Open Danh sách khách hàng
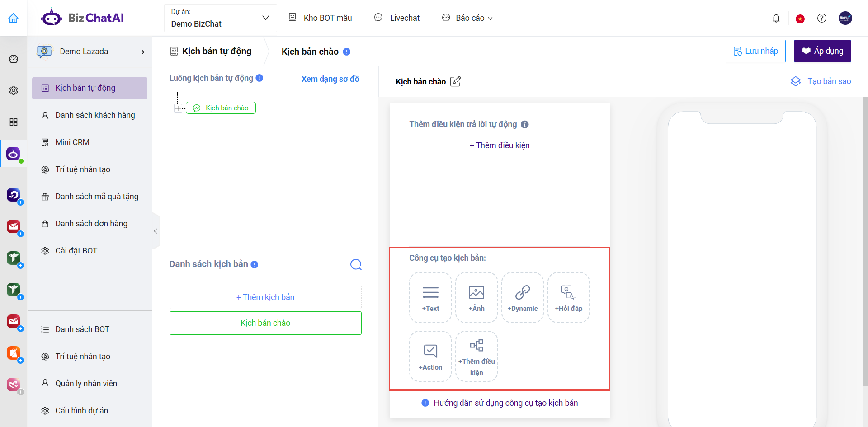868x427 pixels. click(90, 115)
